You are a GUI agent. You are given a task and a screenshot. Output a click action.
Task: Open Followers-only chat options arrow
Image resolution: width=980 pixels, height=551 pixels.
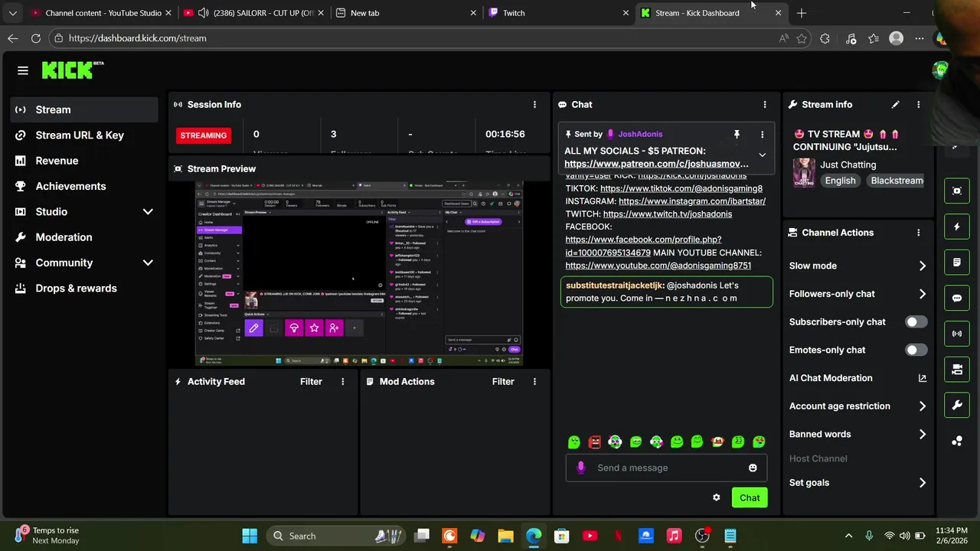922,294
